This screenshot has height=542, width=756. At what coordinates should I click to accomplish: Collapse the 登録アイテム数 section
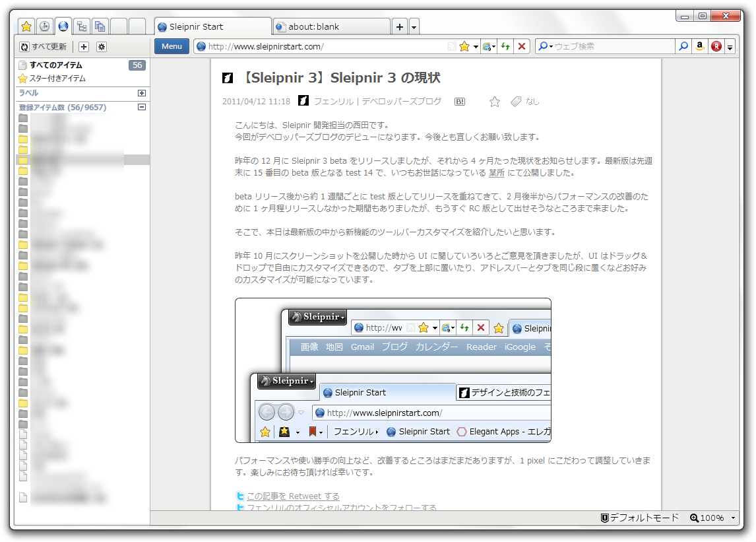[142, 107]
